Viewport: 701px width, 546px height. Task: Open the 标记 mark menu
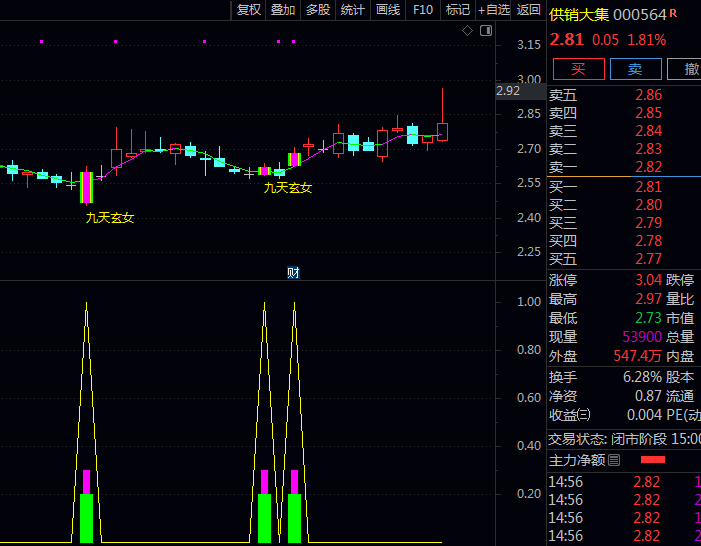[x=458, y=10]
